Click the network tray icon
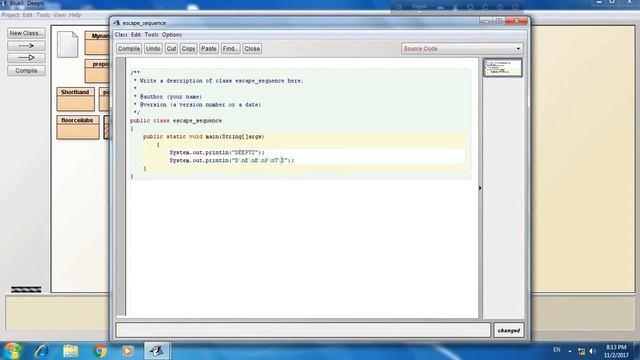Screen dimensions: 640x360 [x=581, y=351]
